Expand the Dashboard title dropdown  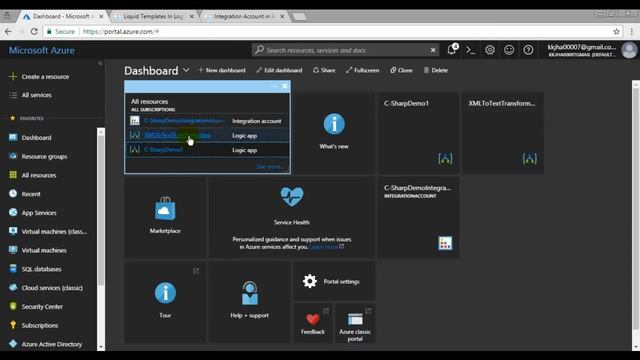(186, 70)
